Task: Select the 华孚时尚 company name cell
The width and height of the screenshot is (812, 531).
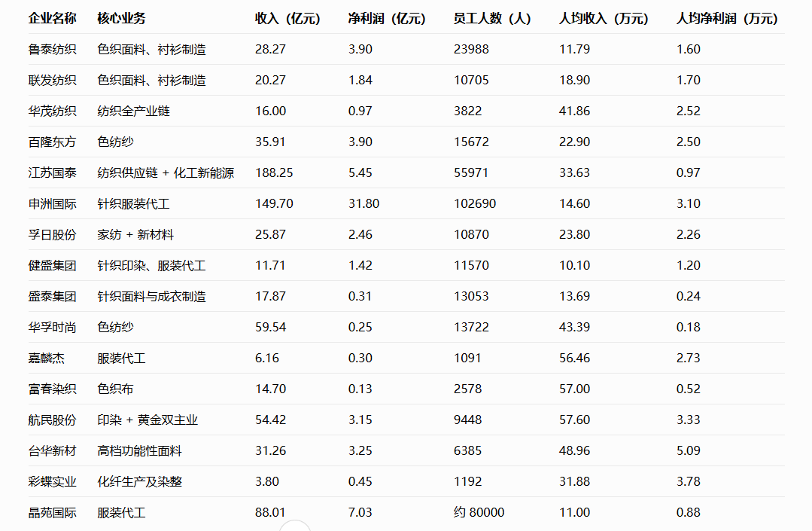Action: click(53, 328)
